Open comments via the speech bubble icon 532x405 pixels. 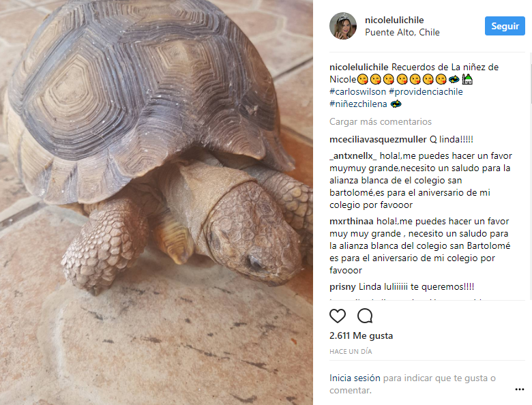365,316
